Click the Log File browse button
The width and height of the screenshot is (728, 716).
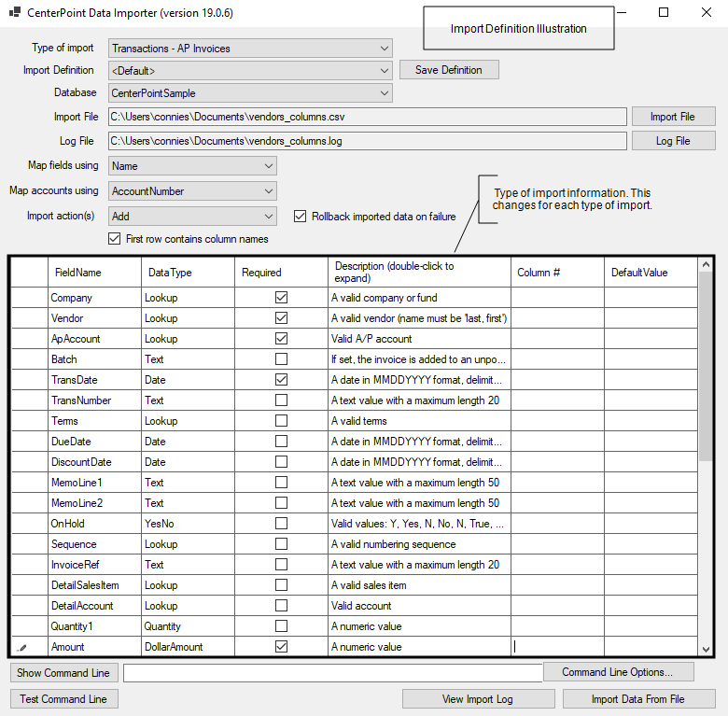click(673, 141)
